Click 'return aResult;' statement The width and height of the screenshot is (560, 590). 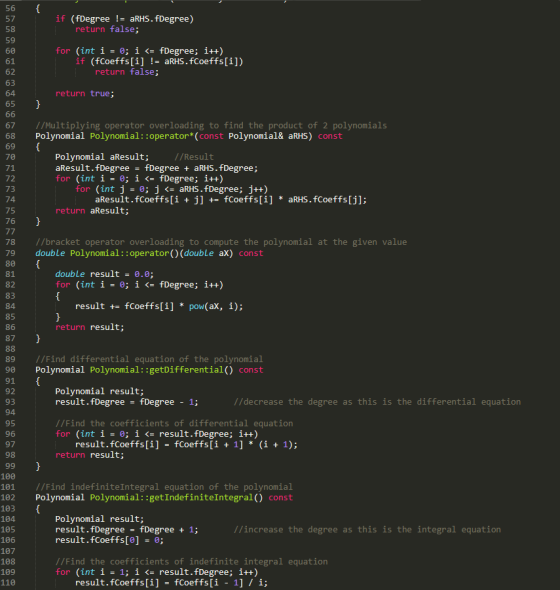(x=92, y=211)
